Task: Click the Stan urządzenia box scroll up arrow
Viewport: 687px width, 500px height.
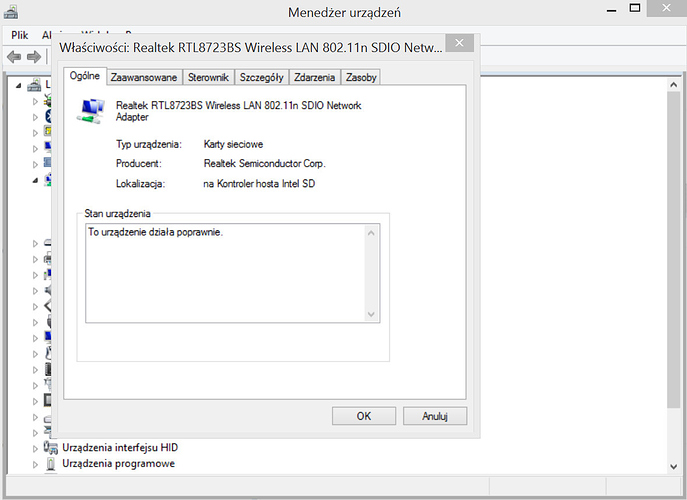Action: [x=371, y=233]
